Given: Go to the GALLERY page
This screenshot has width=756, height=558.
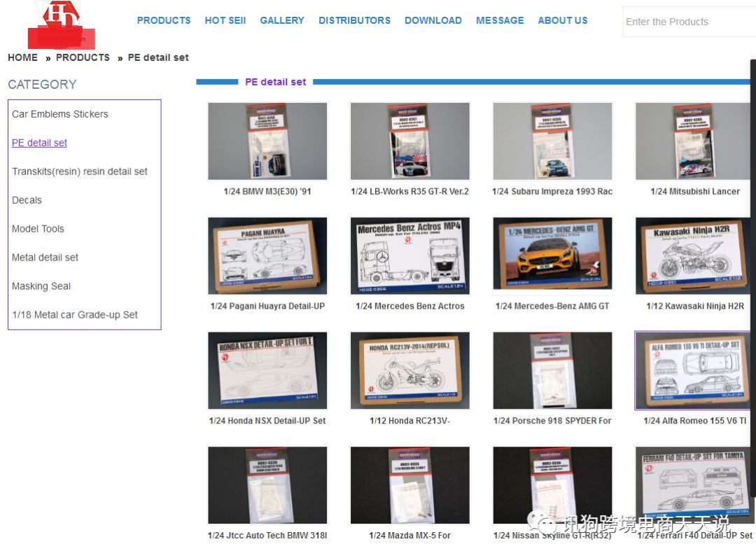Looking at the screenshot, I should (282, 21).
